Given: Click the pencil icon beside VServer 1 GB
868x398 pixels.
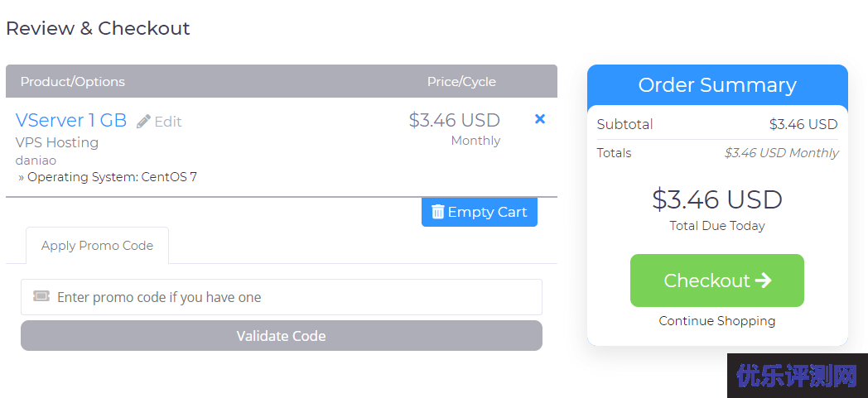Looking at the screenshot, I should tap(143, 121).
